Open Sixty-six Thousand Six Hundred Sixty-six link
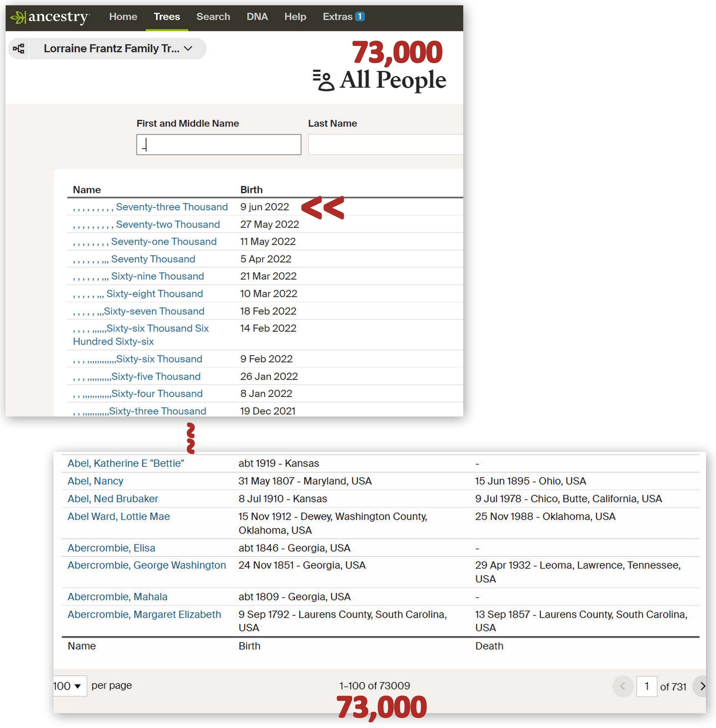The height and width of the screenshot is (728, 716). (x=157, y=329)
